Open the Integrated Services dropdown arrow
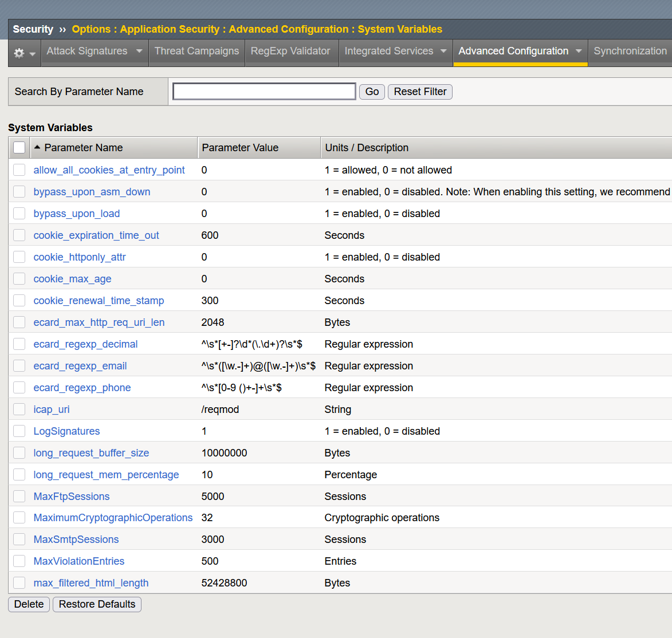Image resolution: width=672 pixels, height=638 pixels. tap(443, 52)
